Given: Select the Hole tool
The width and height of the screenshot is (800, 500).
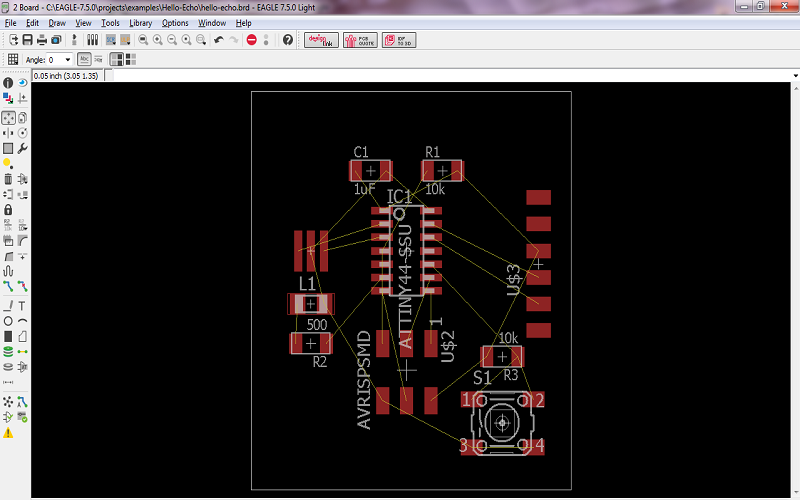Looking at the screenshot, I should 8,367.
